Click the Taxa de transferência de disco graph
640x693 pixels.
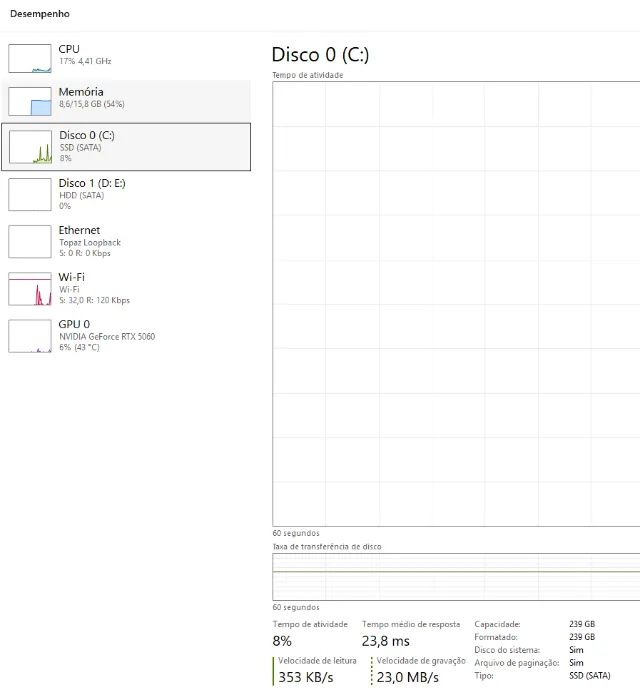pos(456,577)
